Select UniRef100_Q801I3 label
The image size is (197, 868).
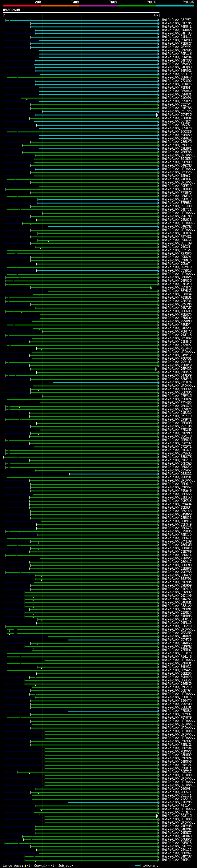(176, 437)
